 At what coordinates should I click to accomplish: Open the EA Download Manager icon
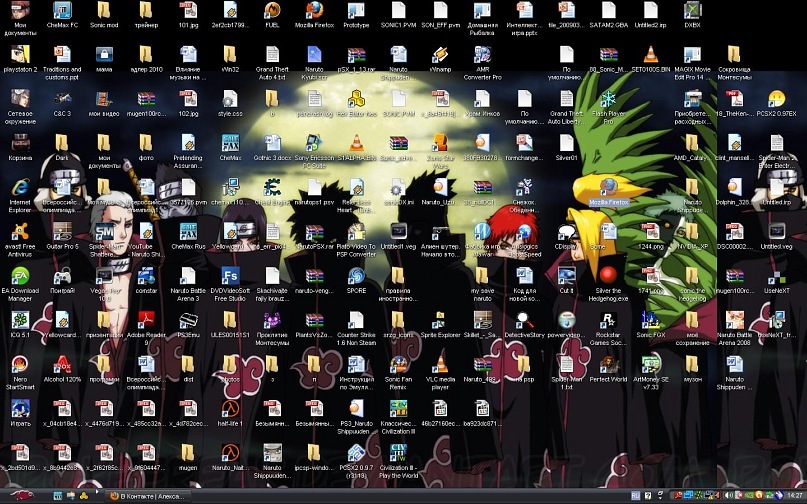[x=19, y=274]
